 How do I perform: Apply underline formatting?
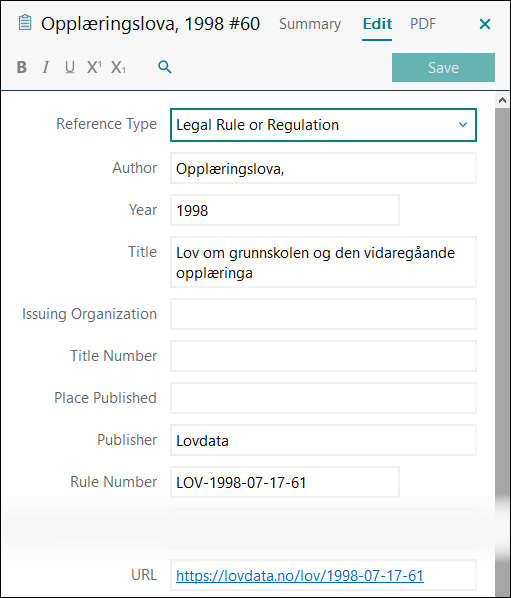click(x=69, y=67)
